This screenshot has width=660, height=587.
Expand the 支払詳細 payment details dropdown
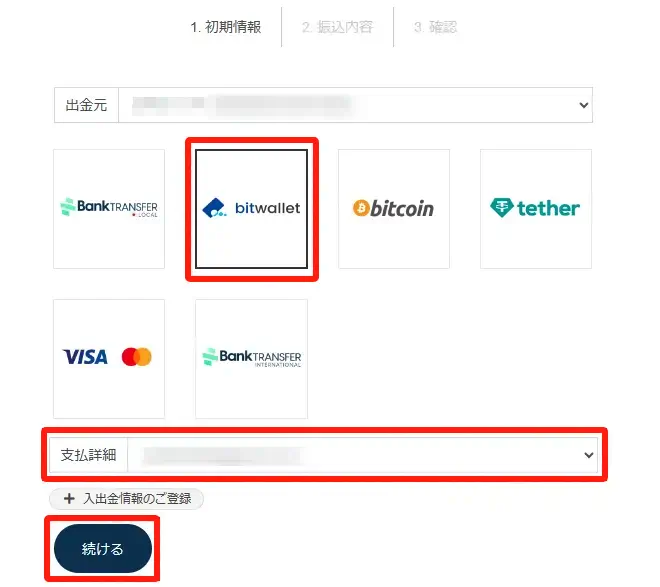point(362,455)
